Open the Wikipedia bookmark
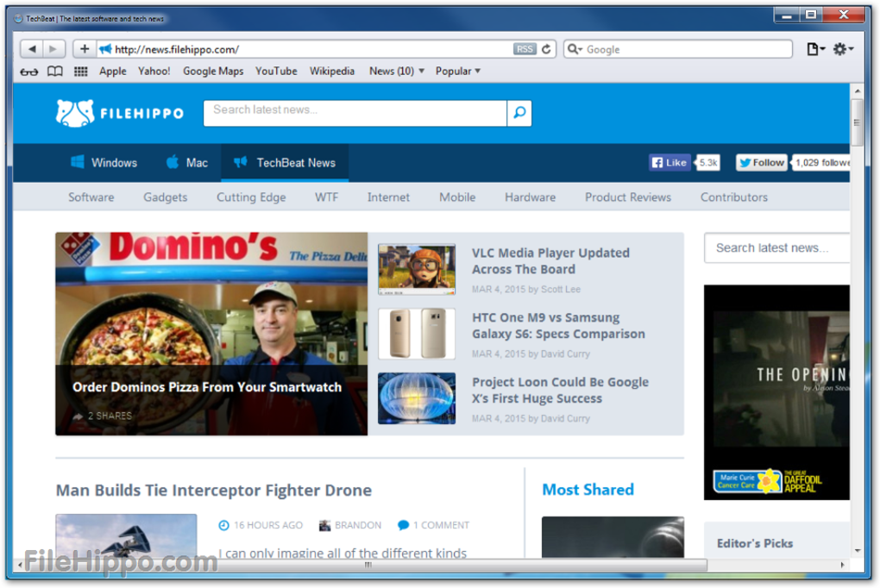This screenshot has width=880, height=588. click(x=332, y=72)
